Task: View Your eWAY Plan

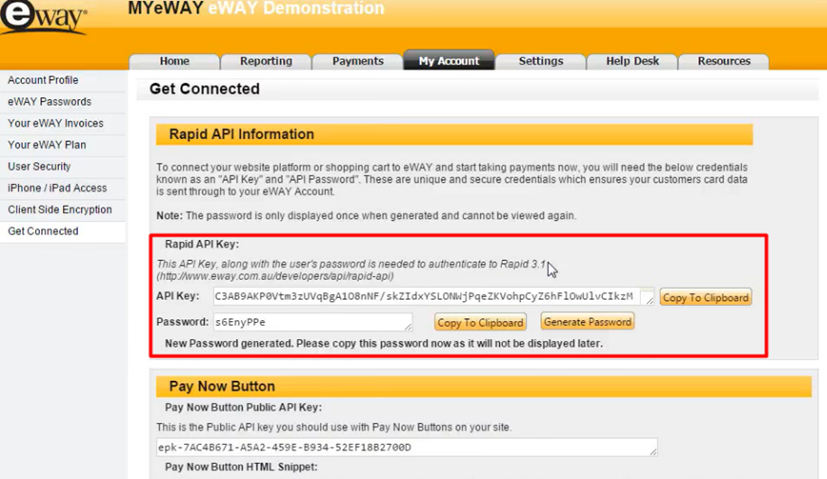Action: click(x=63, y=145)
